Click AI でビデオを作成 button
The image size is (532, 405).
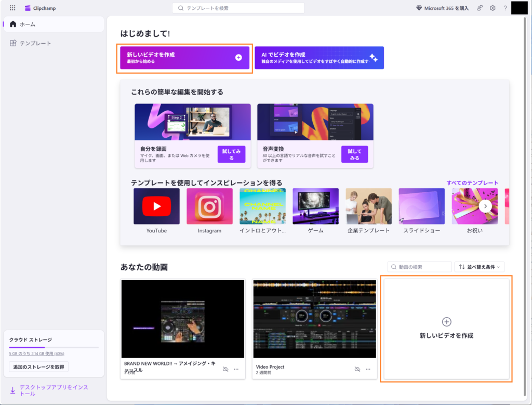319,58
